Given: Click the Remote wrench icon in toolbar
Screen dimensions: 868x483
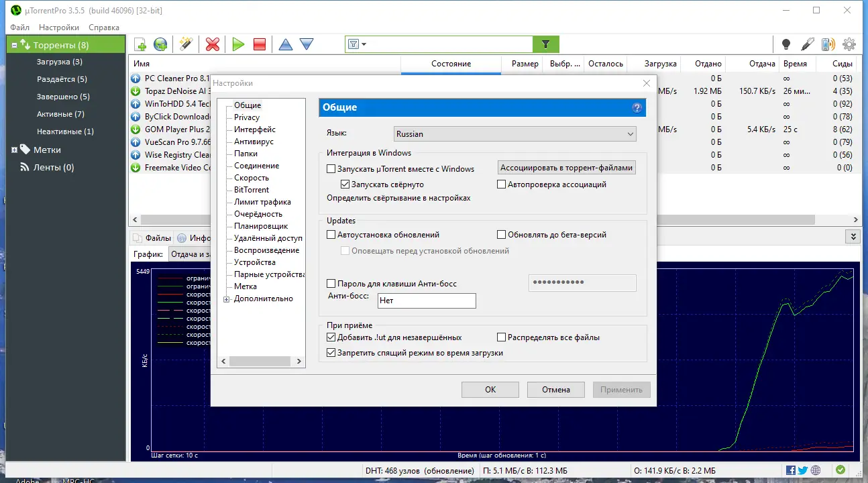Looking at the screenshot, I should point(808,44).
